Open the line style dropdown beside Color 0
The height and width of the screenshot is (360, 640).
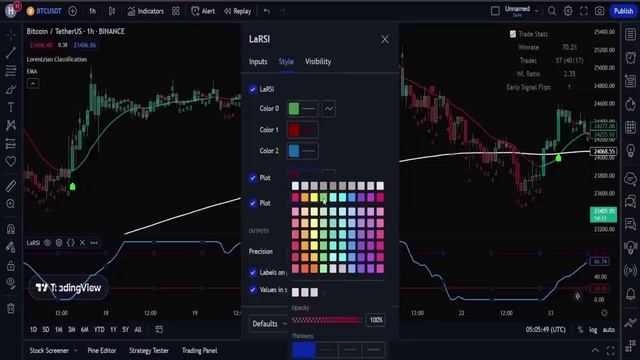pos(329,109)
